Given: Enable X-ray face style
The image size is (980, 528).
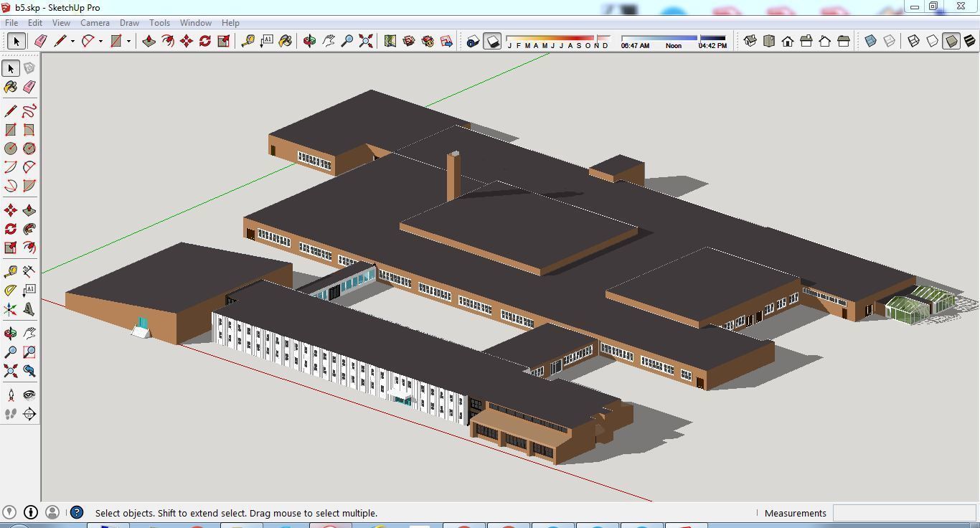Looking at the screenshot, I should click(869, 41).
